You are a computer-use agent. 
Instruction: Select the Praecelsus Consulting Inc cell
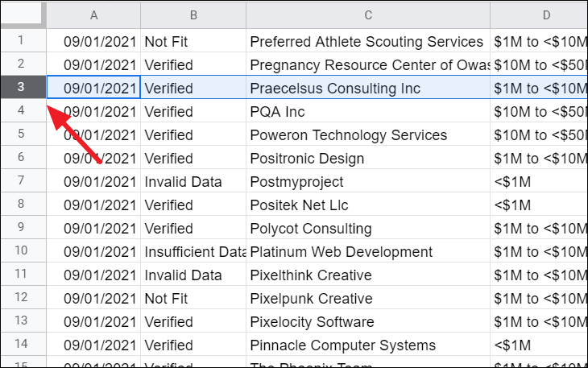coord(367,88)
